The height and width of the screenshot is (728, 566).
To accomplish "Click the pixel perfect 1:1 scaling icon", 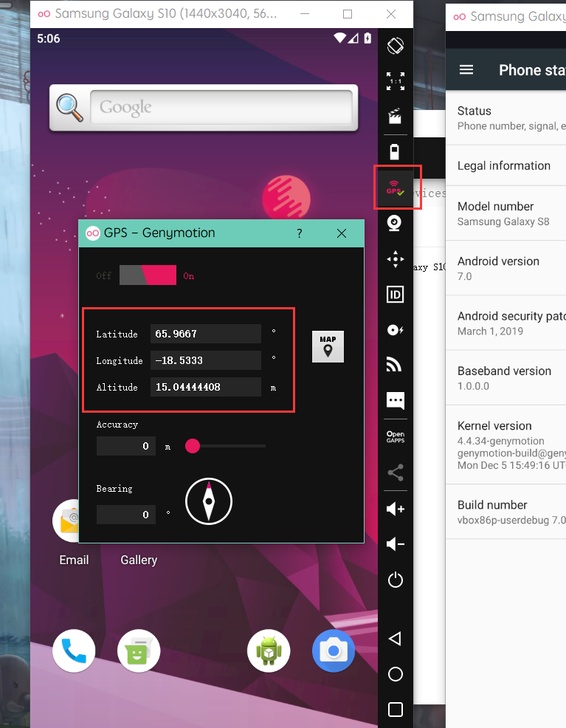I will 396,81.
